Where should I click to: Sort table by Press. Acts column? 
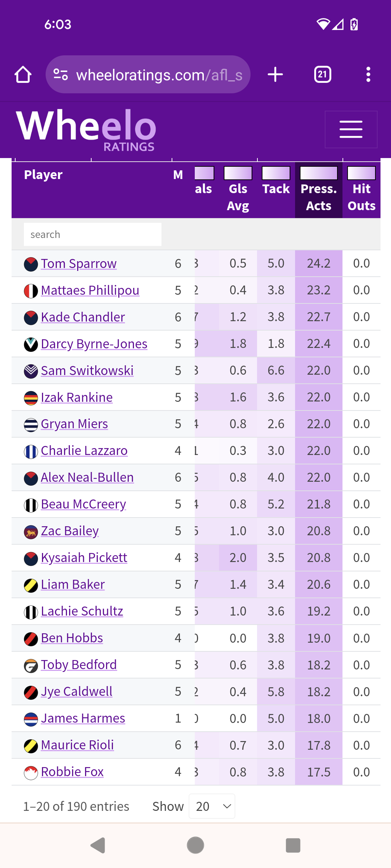[x=319, y=197]
